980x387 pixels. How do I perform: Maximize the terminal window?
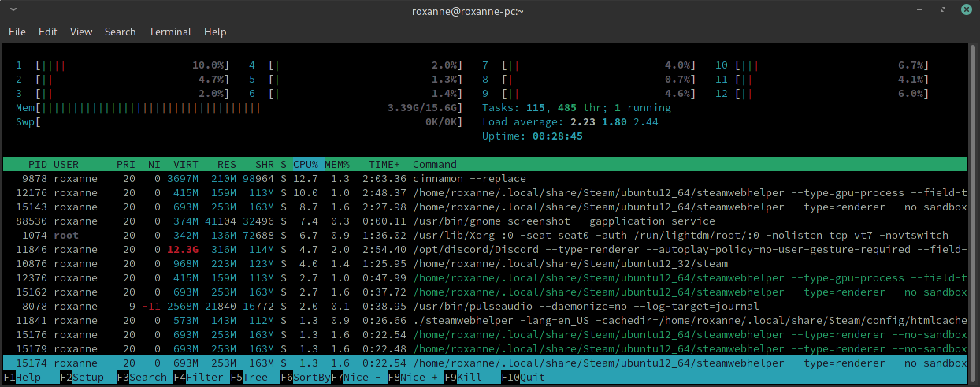pyautogui.click(x=942, y=11)
